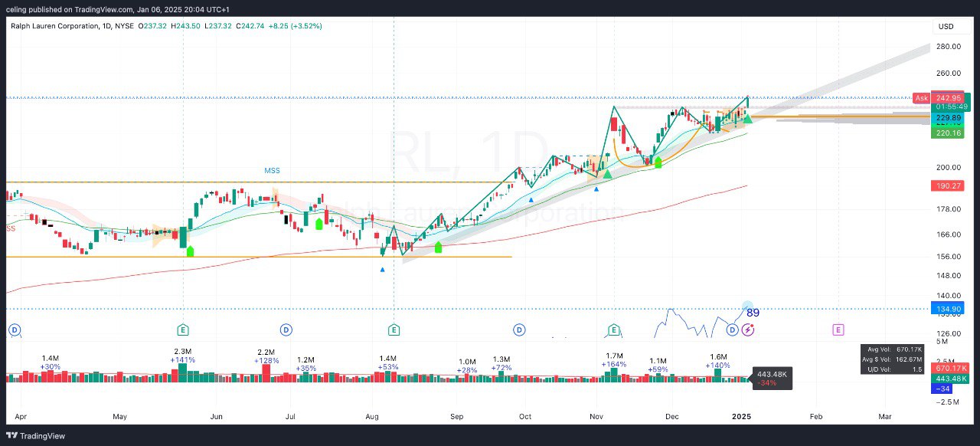980x446 pixels.
Task: Open the USD currency selector
Action: 946,27
